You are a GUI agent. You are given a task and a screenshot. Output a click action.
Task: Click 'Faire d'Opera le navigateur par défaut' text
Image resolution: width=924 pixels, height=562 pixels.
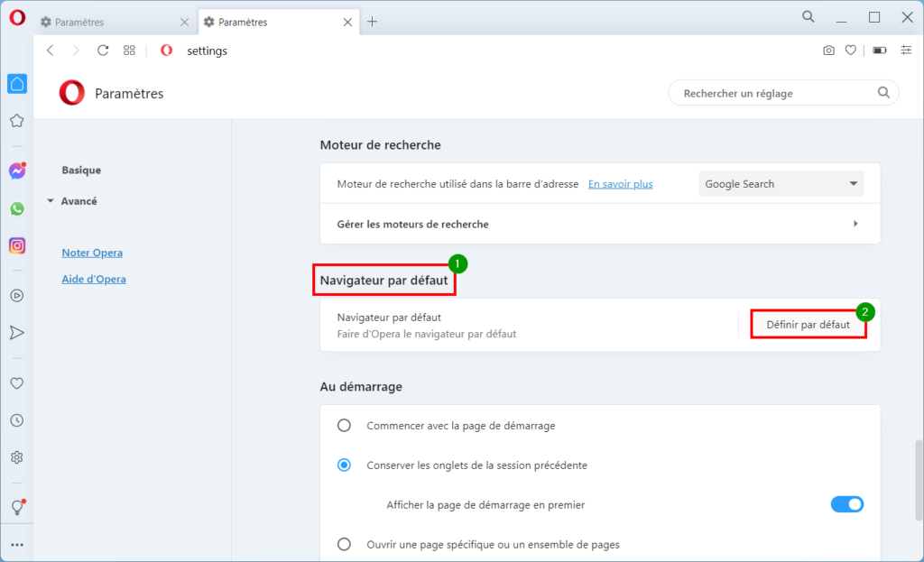click(427, 334)
